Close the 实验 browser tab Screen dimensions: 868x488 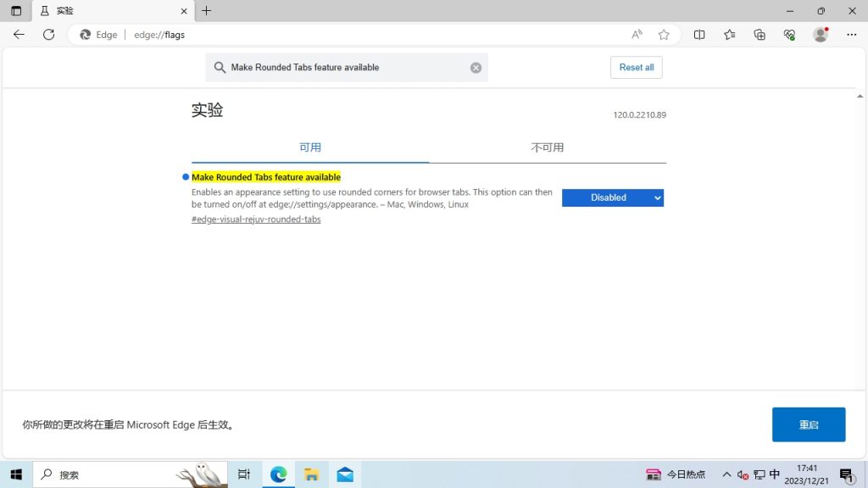pos(184,11)
